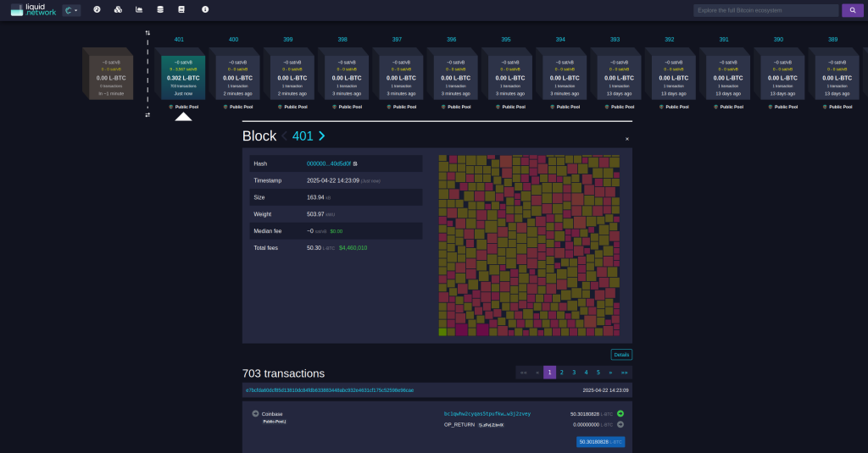Click the Total fees amount $4,460,010

(353, 248)
